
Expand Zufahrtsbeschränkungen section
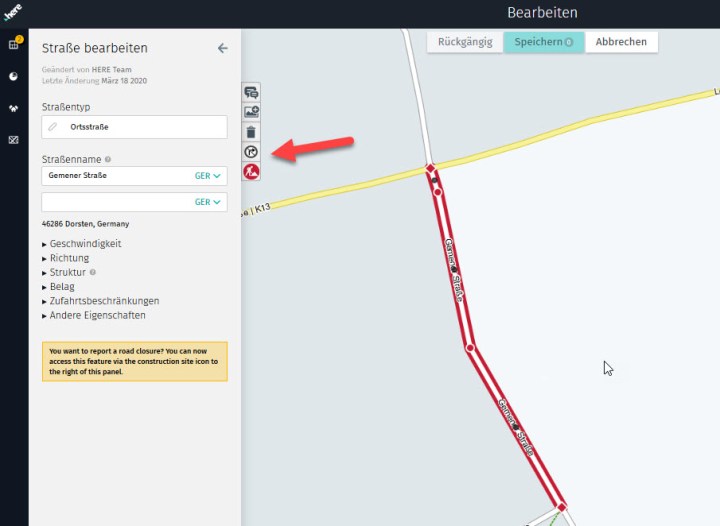[103, 301]
